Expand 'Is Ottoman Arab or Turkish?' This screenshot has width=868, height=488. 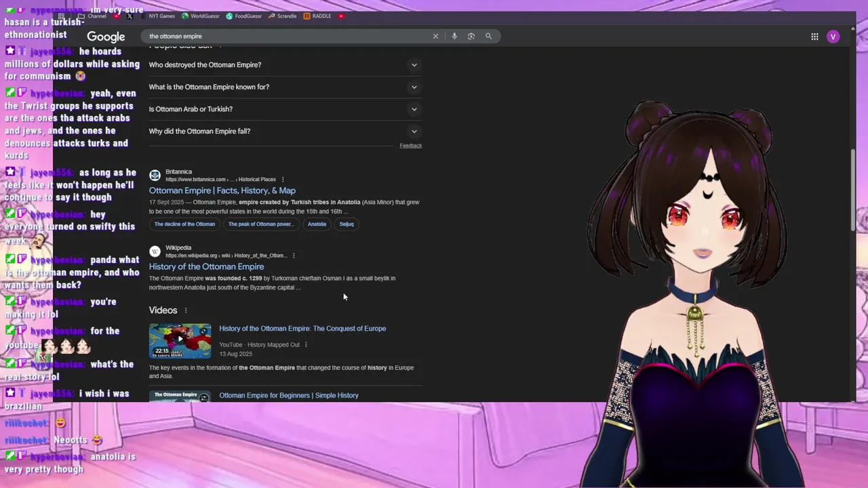[285, 109]
